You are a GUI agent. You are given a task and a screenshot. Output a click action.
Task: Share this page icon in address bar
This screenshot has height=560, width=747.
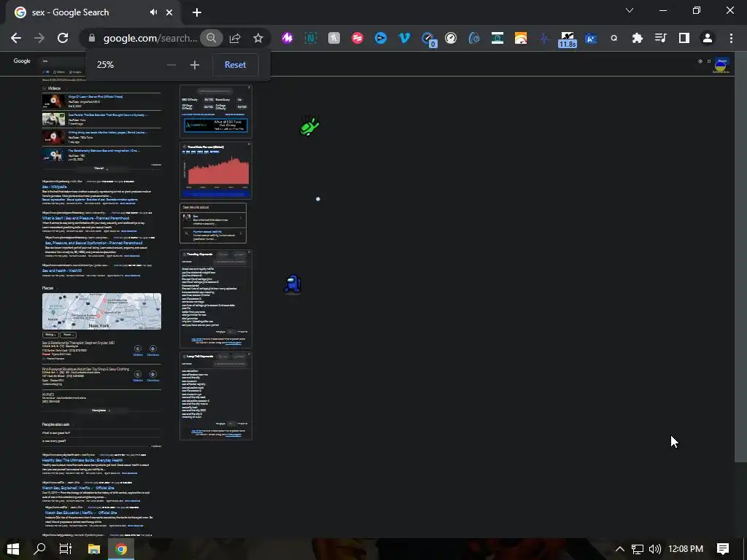pos(235,38)
